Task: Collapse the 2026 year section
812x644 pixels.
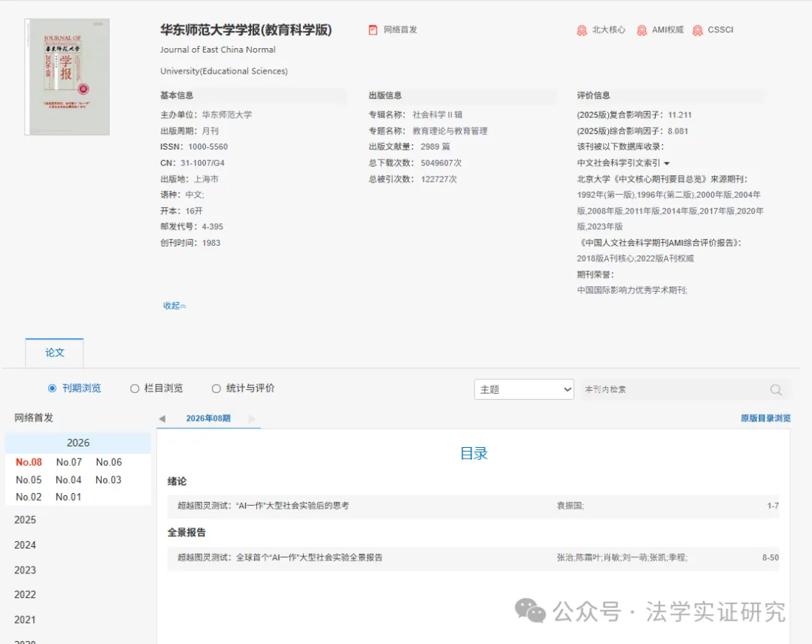Action: [x=78, y=443]
